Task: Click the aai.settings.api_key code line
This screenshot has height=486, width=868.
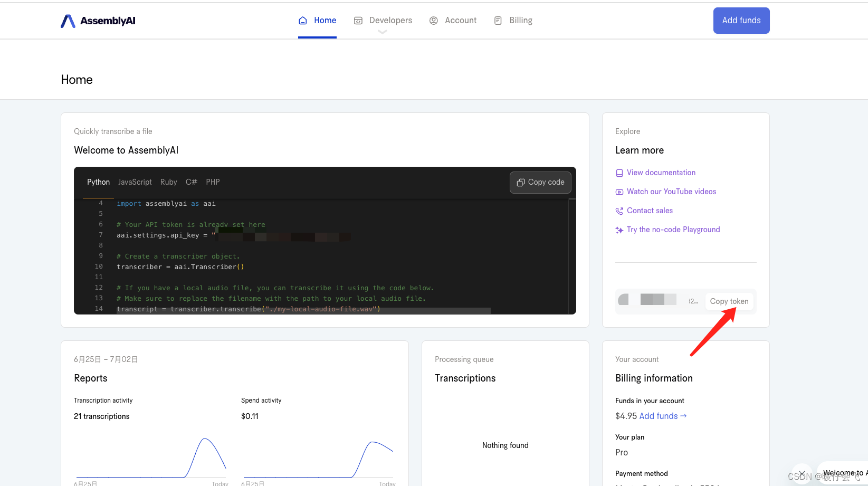Action: coord(234,235)
